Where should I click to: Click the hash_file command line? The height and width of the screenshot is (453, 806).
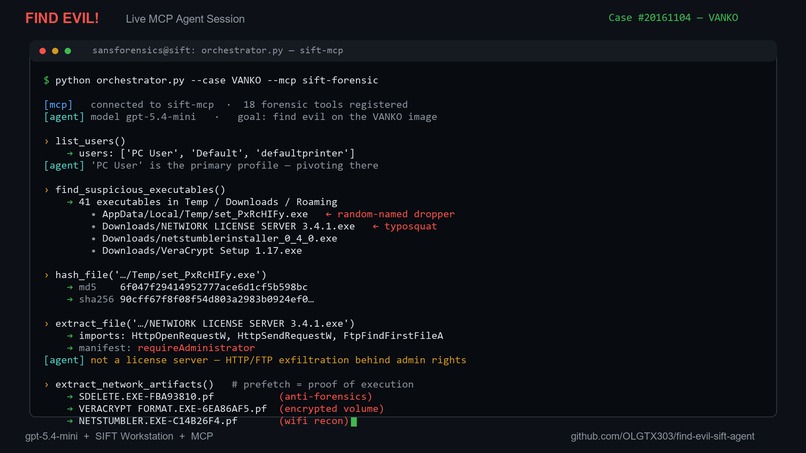click(160, 275)
